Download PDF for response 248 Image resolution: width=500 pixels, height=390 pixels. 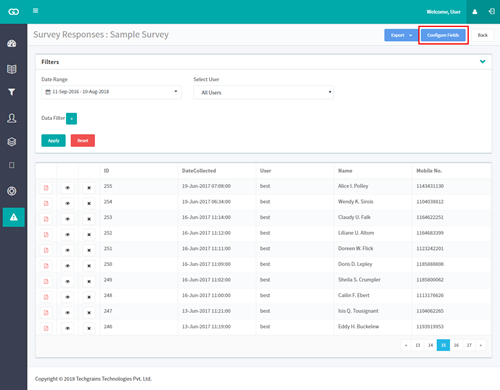(x=46, y=297)
